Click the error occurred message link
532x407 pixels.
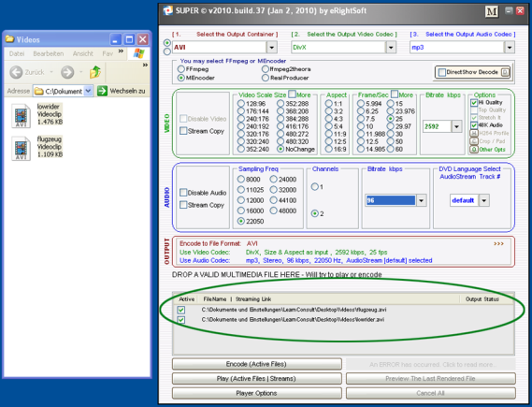tap(430, 364)
